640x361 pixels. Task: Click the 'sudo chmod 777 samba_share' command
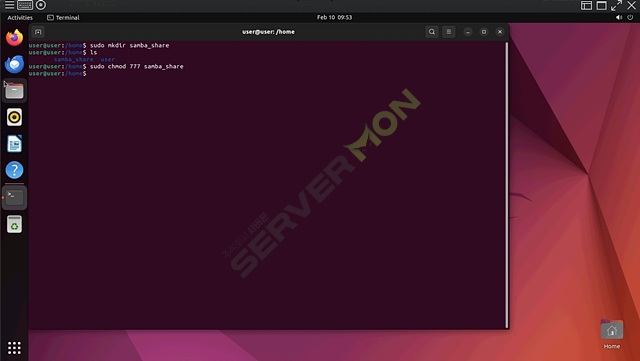pos(137,67)
